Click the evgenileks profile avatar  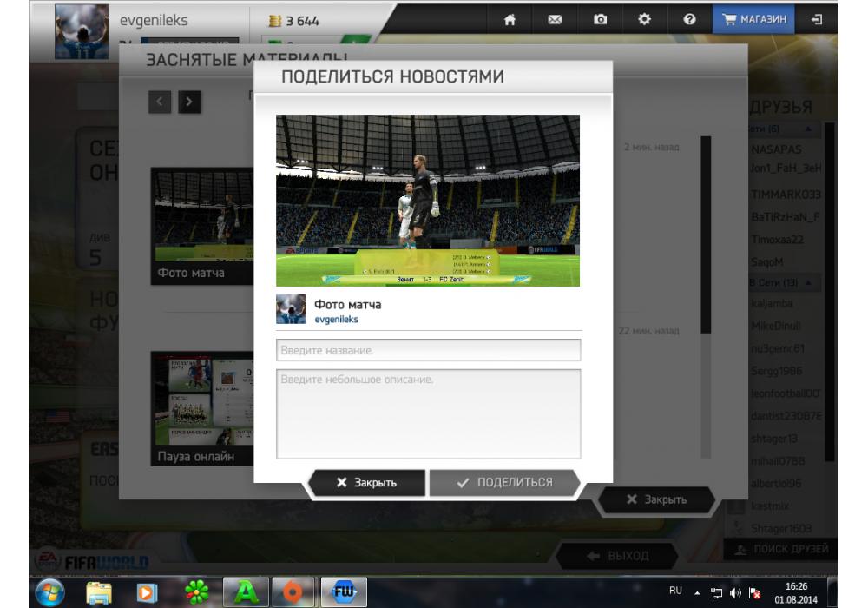[82, 32]
